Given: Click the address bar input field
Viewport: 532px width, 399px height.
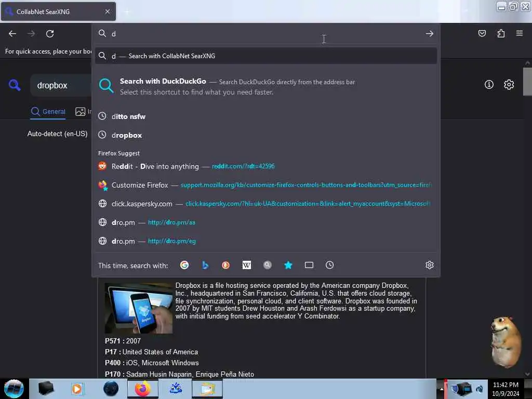Looking at the screenshot, I should [x=266, y=34].
